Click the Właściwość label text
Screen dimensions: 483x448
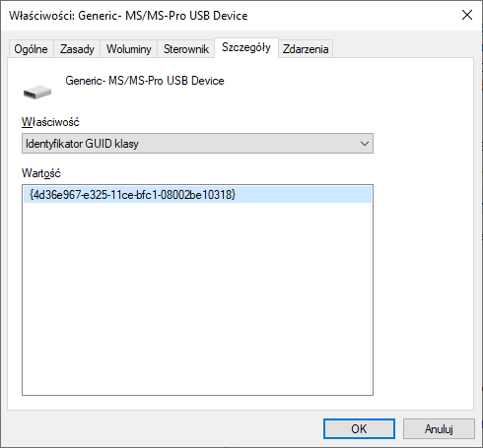50,122
